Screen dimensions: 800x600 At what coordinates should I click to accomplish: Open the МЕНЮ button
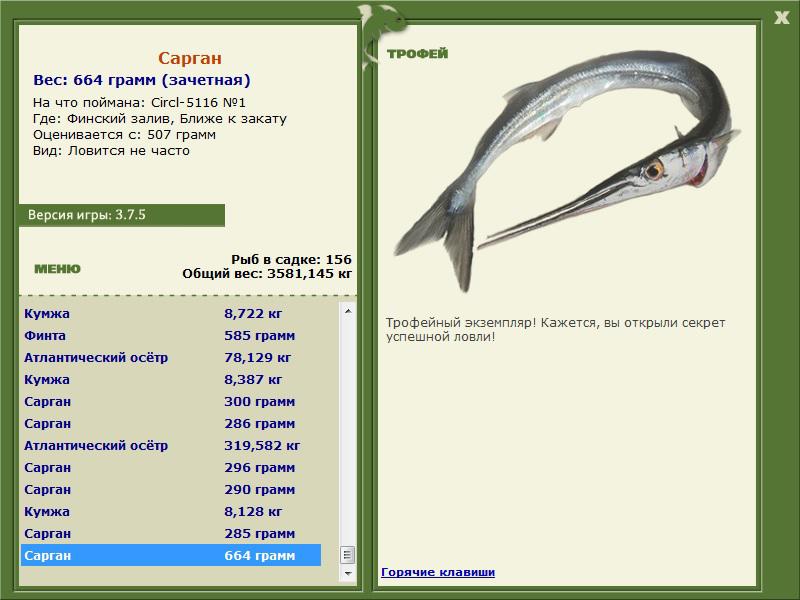pos(57,269)
